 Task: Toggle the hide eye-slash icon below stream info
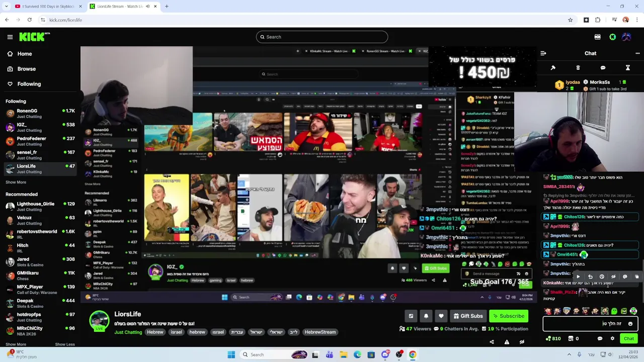pyautogui.click(x=522, y=342)
